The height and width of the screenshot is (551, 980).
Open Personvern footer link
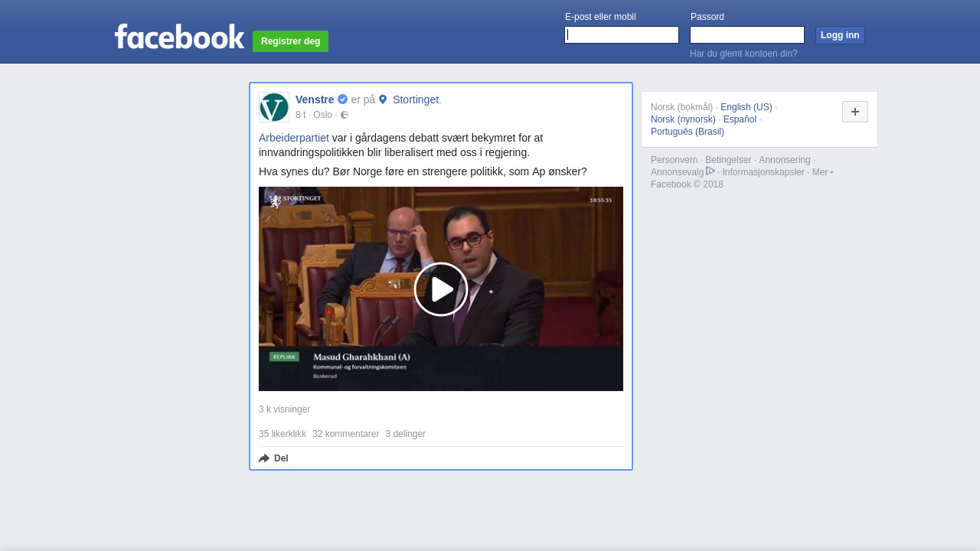[675, 160]
